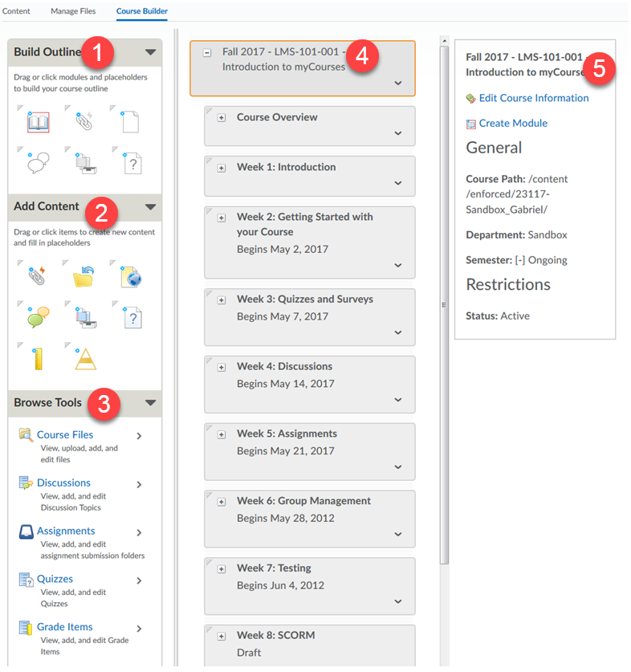The width and height of the screenshot is (631, 672).
Task: Select the link placeholder icon in Build Outline
Action: [x=84, y=122]
